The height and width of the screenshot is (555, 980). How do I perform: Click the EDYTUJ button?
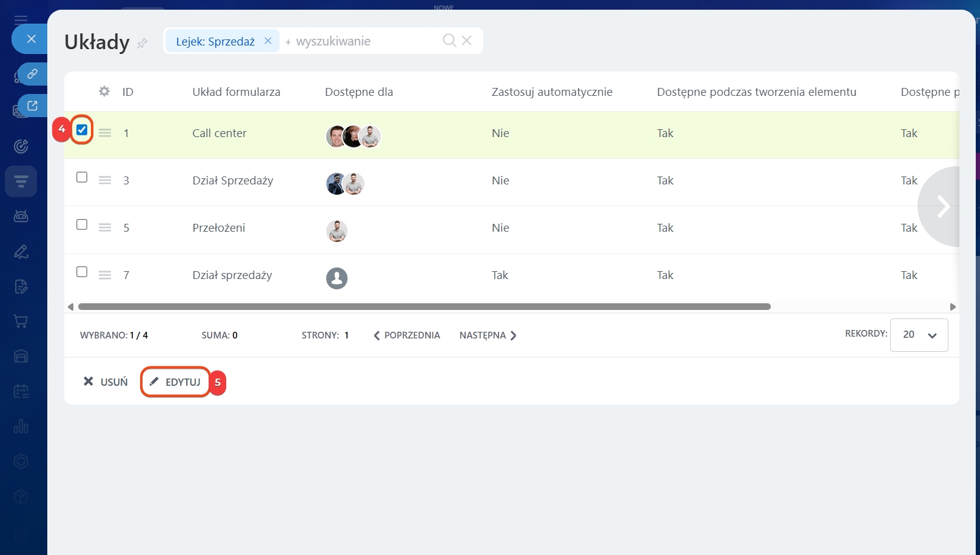175,382
